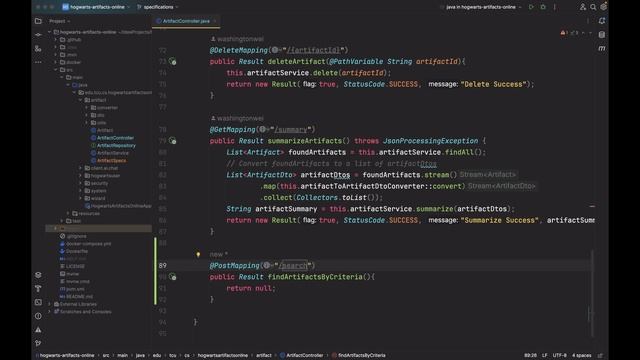This screenshot has width=640, height=360.
Task: Open Notifications bell panel
Action: point(602,21)
